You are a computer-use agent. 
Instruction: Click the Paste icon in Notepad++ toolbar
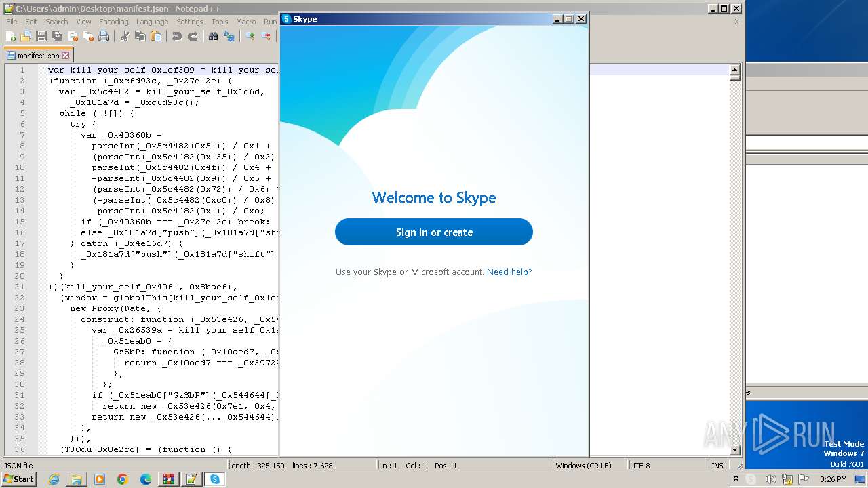[x=156, y=37]
